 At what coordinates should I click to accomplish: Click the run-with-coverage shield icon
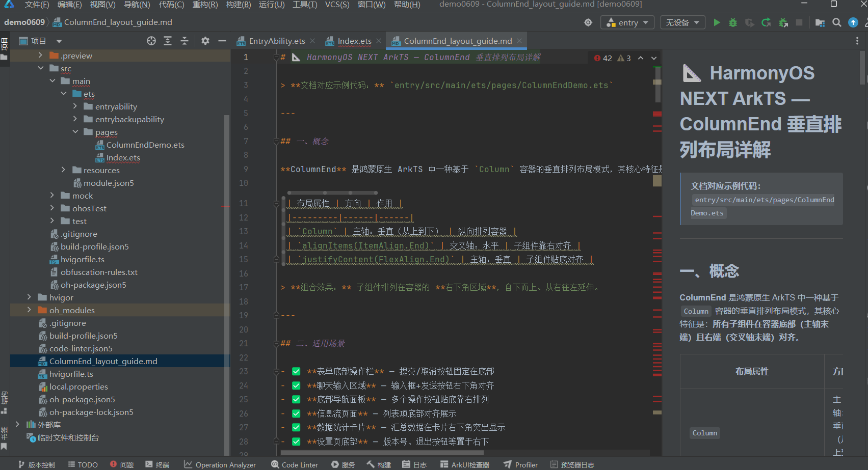pyautogui.click(x=749, y=22)
